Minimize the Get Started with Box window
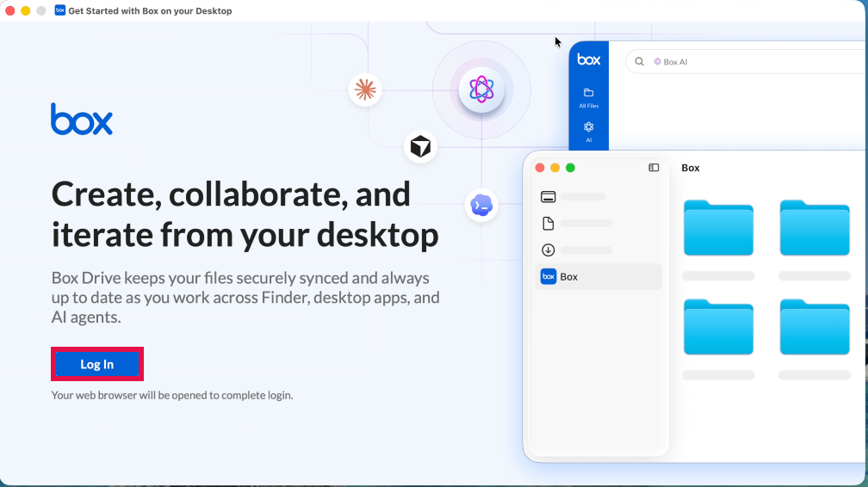This screenshot has height=487, width=868. click(x=26, y=10)
